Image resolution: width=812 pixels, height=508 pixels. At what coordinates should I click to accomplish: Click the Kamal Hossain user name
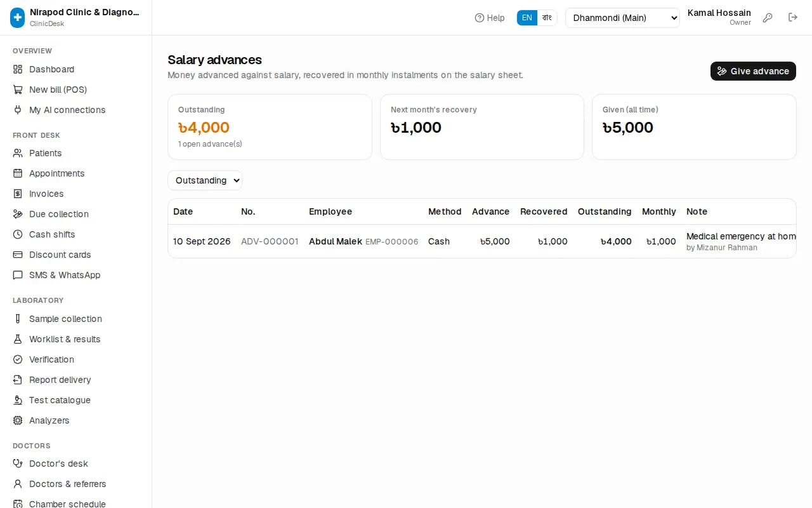719,13
